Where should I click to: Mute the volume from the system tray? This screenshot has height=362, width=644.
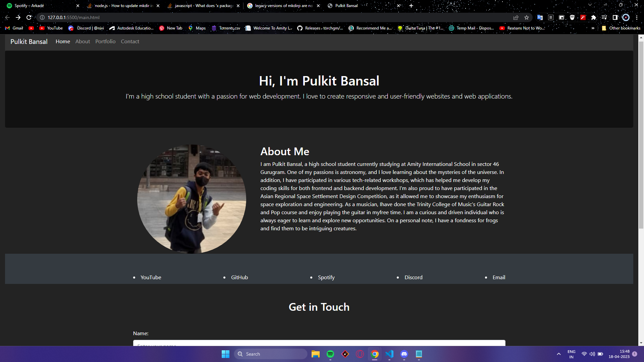tap(592, 354)
